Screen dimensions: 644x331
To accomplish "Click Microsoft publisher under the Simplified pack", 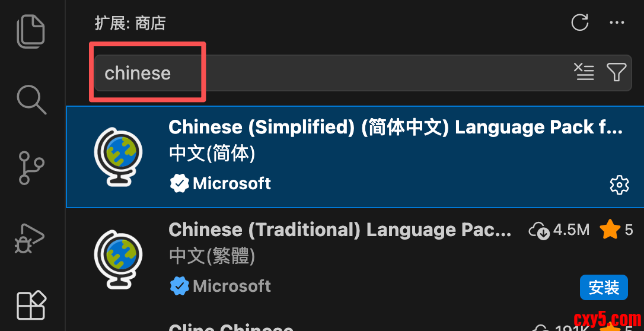I will coord(232,183).
